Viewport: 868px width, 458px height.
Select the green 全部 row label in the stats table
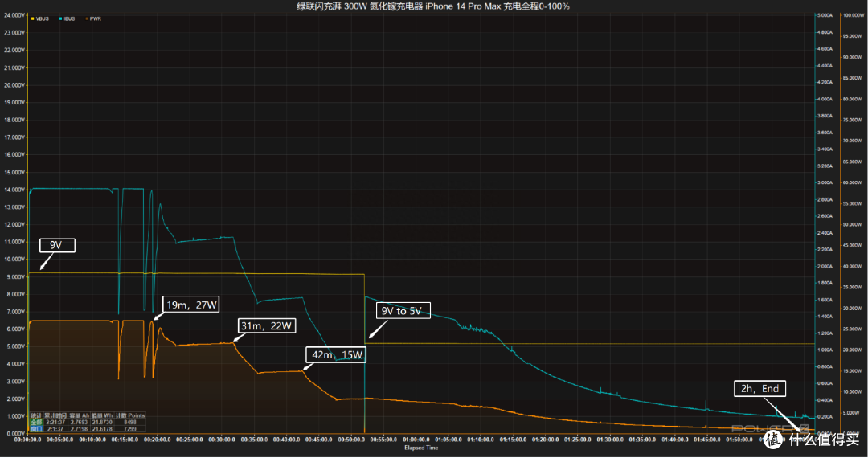point(36,422)
